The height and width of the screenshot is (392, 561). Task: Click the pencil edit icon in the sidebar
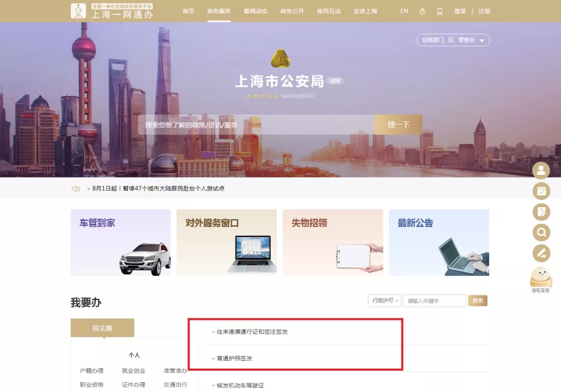[x=541, y=253]
